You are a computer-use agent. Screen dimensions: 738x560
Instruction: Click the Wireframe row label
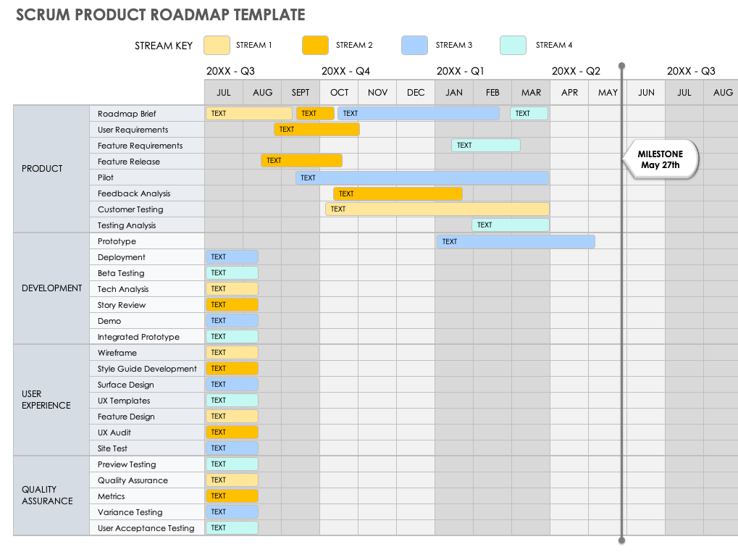[x=116, y=353]
